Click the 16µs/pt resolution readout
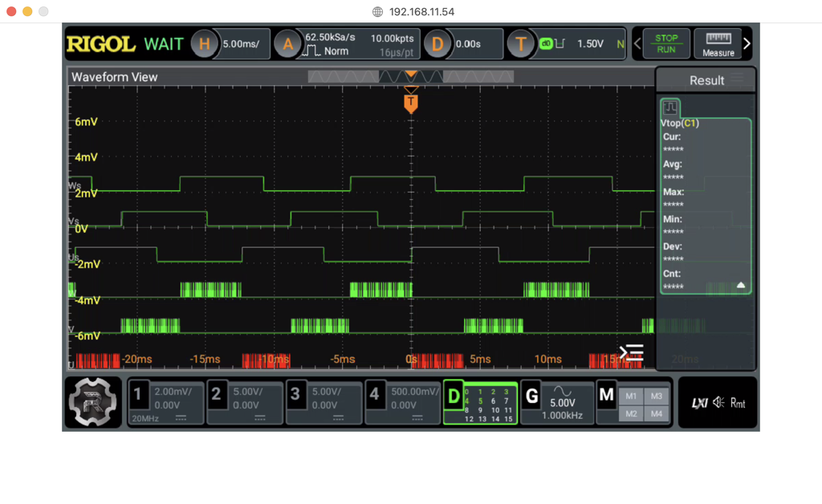Viewport: 822px width, 504px height. click(x=397, y=52)
